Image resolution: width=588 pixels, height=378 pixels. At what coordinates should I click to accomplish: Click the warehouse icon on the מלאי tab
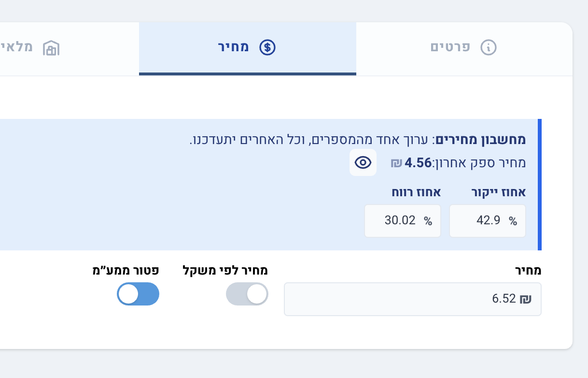[51, 48]
